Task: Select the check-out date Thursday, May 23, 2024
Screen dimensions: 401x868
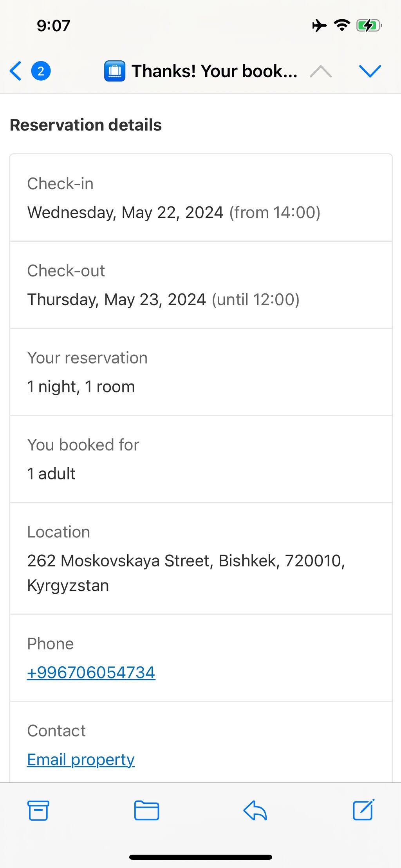Action: pyautogui.click(x=116, y=300)
